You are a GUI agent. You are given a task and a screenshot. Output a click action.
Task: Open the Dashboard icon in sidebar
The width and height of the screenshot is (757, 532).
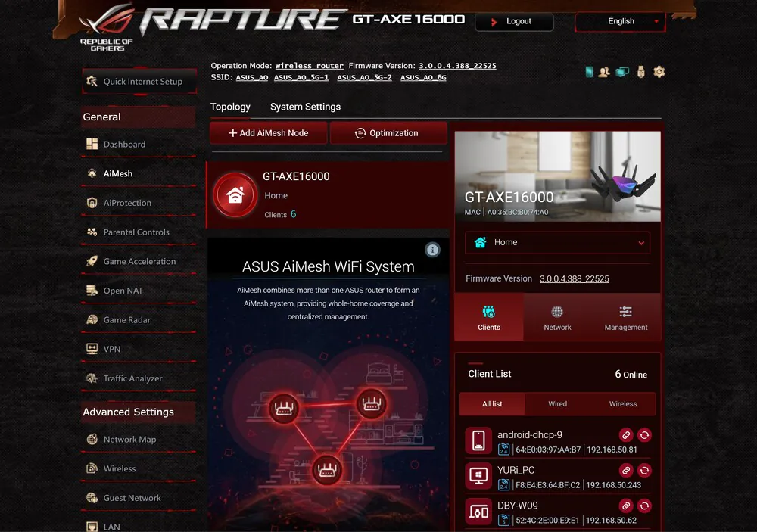[92, 144]
